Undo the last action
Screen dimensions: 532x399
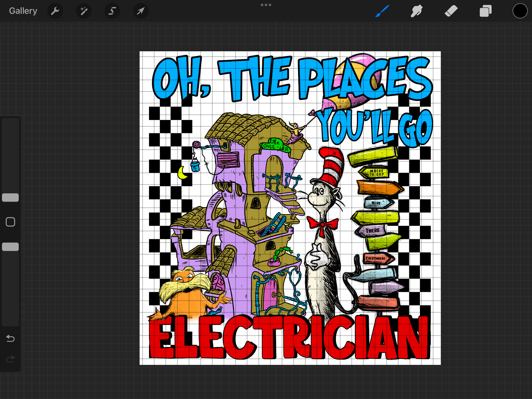point(10,339)
